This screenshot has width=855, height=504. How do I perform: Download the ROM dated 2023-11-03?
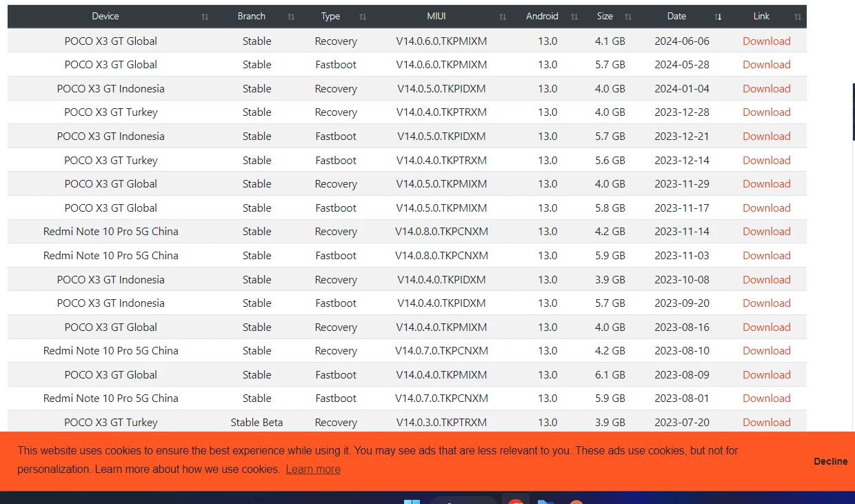point(767,255)
